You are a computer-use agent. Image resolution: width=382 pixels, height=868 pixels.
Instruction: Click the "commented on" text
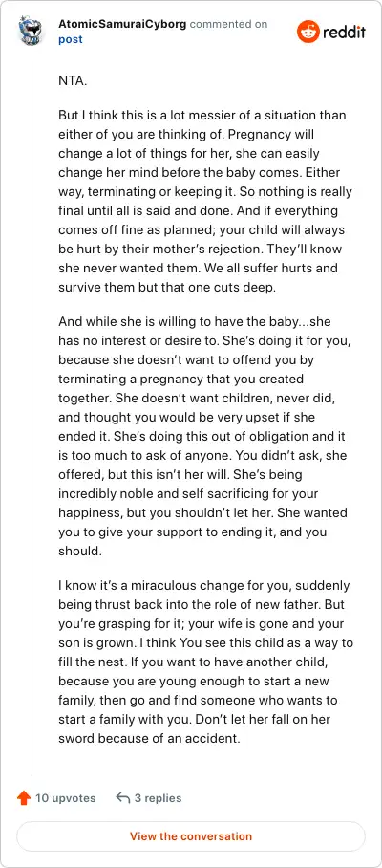click(x=228, y=24)
